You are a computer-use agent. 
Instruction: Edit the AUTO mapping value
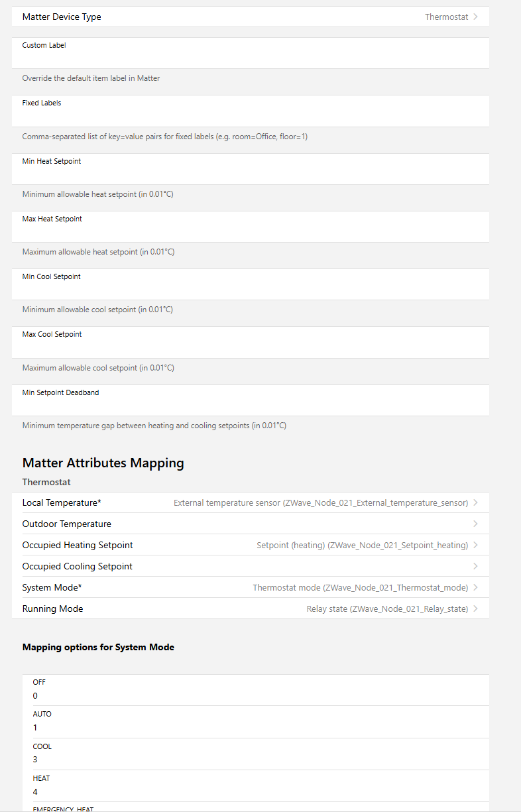[x=259, y=728]
